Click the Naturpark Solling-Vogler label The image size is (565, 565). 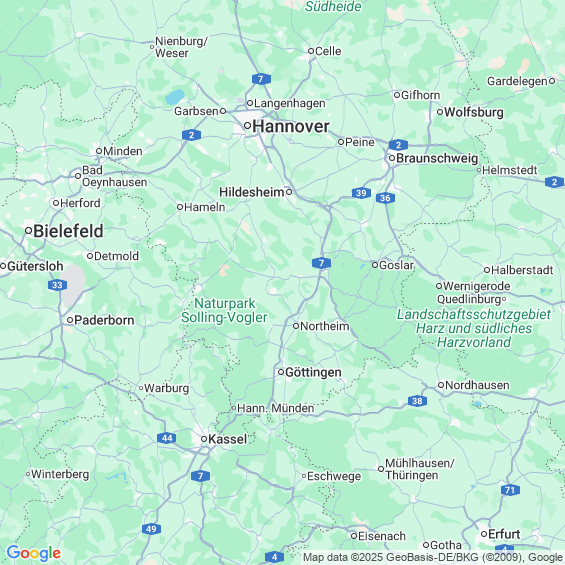[224, 311]
